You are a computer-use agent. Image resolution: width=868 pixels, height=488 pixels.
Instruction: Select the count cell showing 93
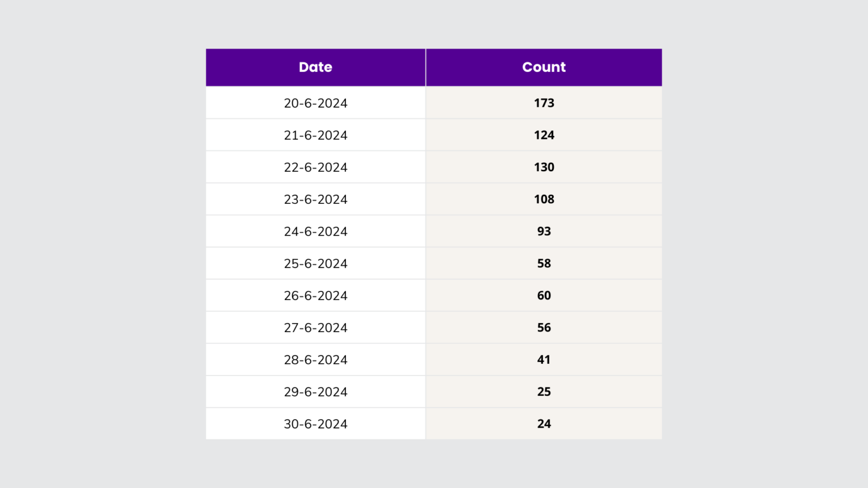pos(544,232)
